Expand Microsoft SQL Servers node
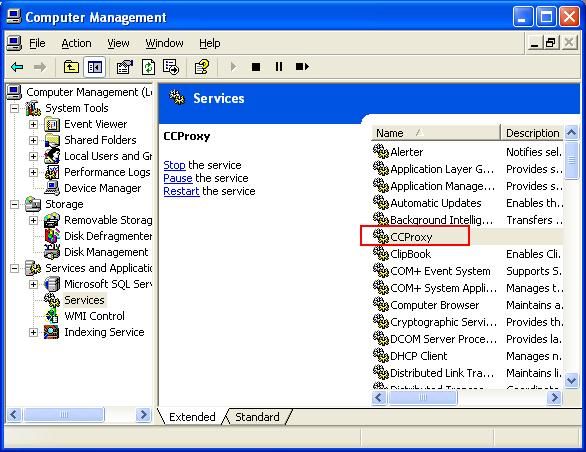Screen dimensions: 586x452 pyautogui.click(x=33, y=284)
